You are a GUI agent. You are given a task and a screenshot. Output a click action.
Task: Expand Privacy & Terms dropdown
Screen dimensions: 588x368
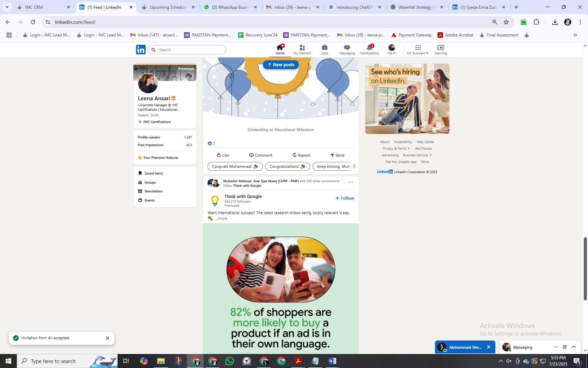396,149
